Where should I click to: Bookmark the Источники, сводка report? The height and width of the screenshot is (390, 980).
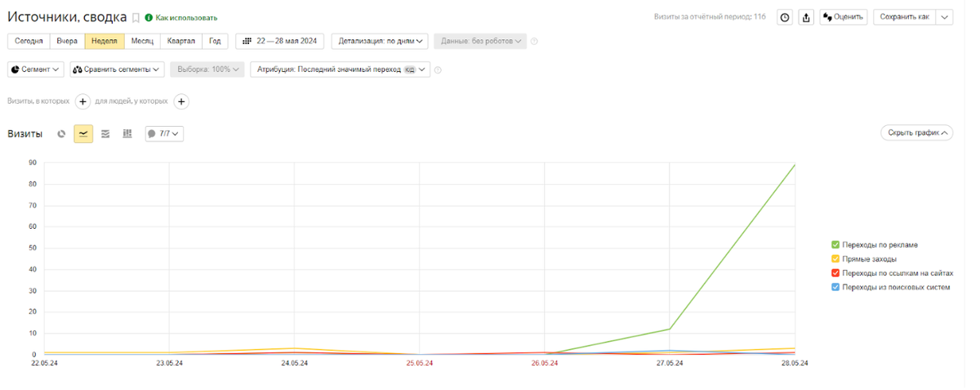click(136, 17)
